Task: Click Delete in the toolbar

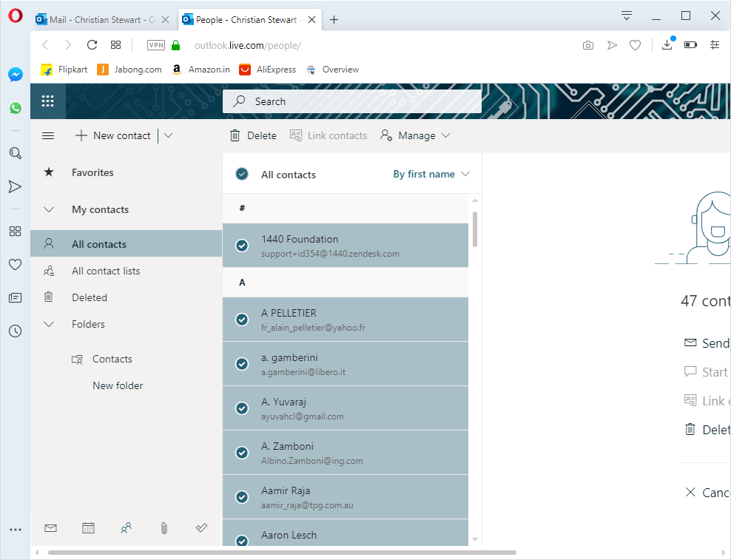Action: coord(253,135)
